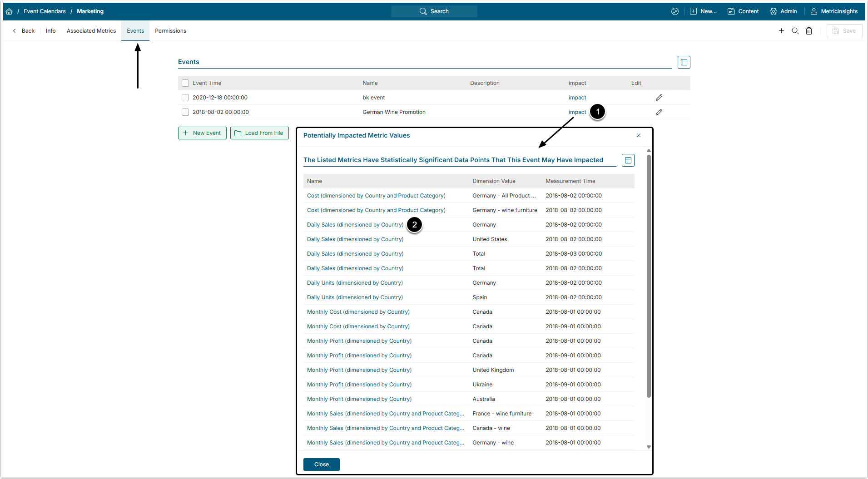868x479 pixels.
Task: Open impacted metrics table settings icon
Action: (x=628, y=160)
